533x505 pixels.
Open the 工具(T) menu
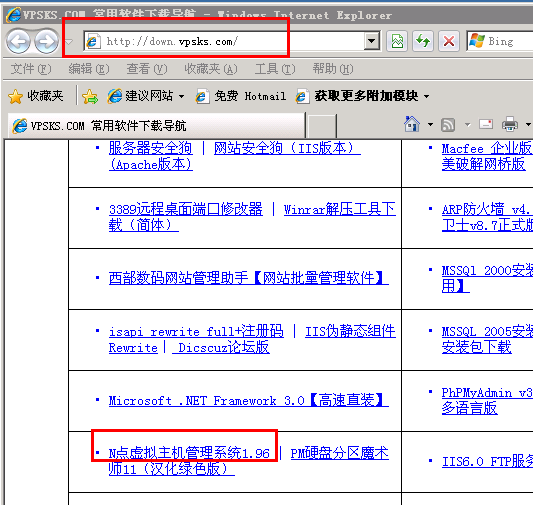pyautogui.click(x=275, y=69)
